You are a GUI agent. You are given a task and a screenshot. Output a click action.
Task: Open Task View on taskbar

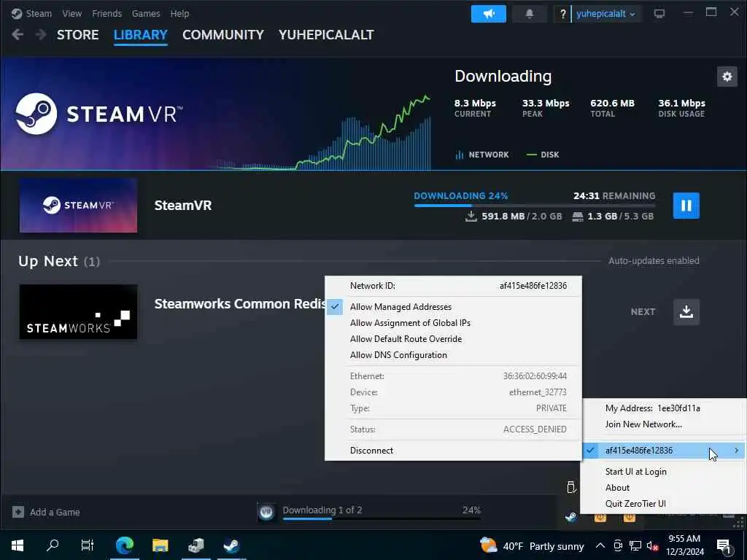point(88,545)
